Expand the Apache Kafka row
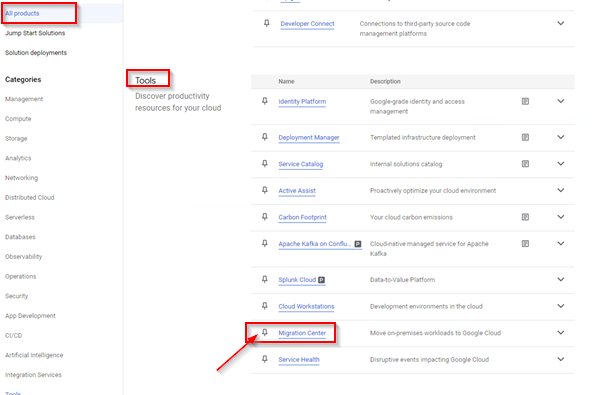This screenshot has height=395, width=600. coord(561,243)
